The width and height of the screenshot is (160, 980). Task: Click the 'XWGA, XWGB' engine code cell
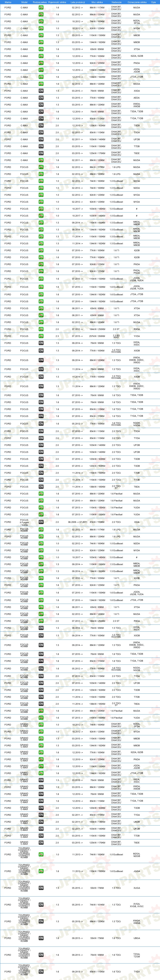pos(137,921)
